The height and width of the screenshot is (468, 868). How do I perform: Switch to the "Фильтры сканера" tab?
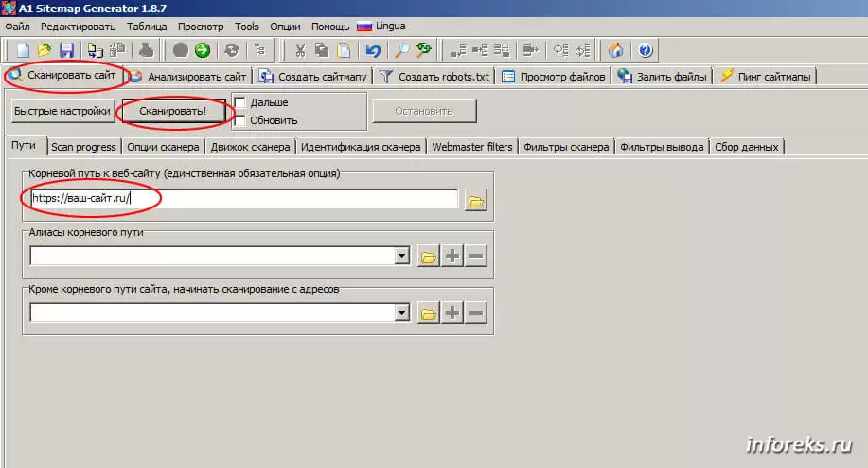(x=565, y=147)
